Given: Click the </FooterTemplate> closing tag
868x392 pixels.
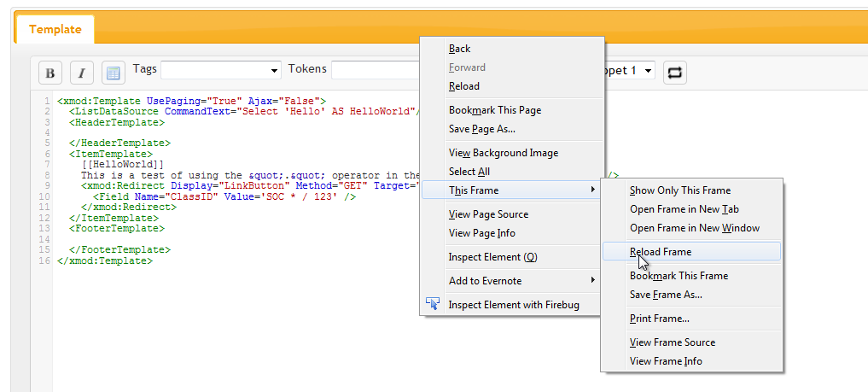Looking at the screenshot, I should coord(119,249).
